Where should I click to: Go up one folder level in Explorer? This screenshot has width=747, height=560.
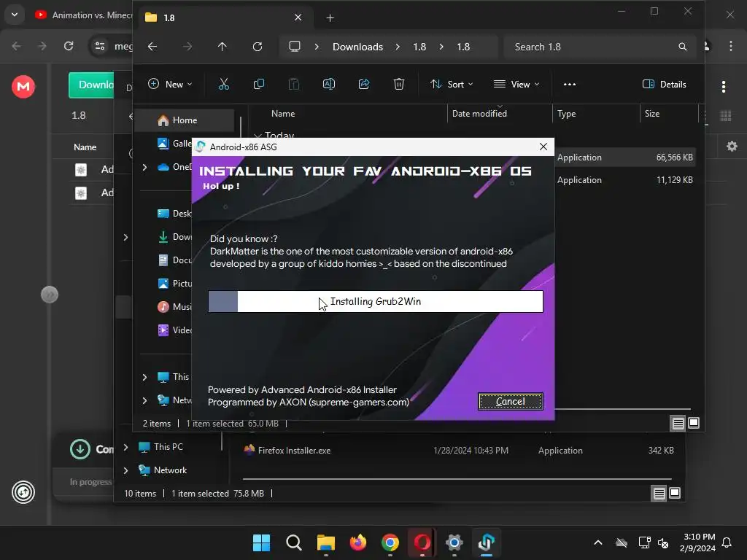tap(222, 47)
